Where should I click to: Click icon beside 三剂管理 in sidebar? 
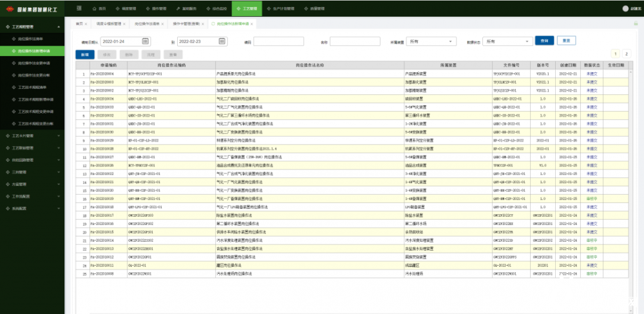[x=8, y=172]
